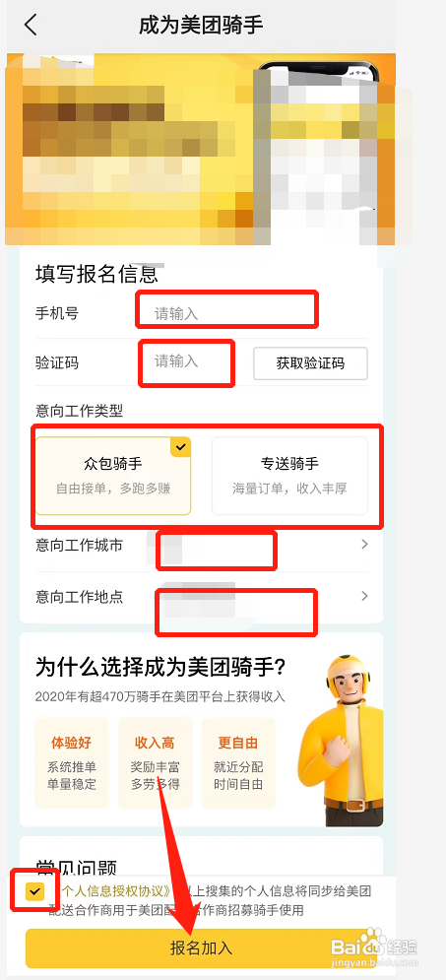
Task: Focus the 验证码 input field
Action: pos(187,361)
